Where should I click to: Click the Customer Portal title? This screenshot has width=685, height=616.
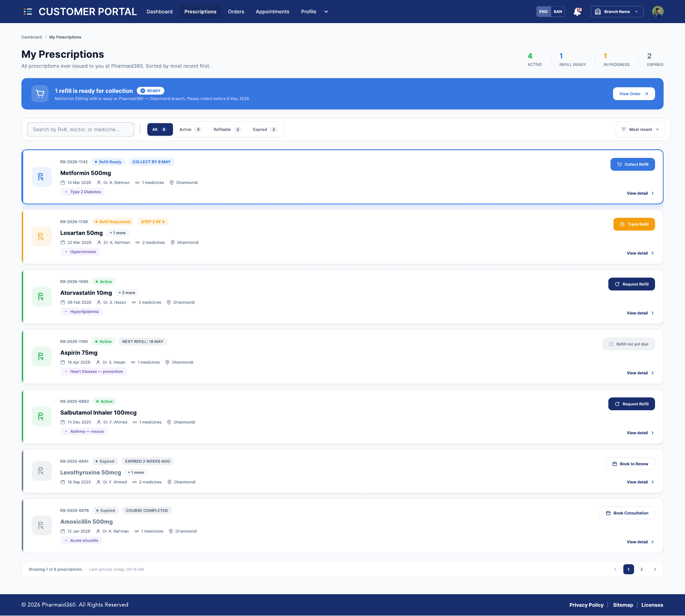[88, 12]
